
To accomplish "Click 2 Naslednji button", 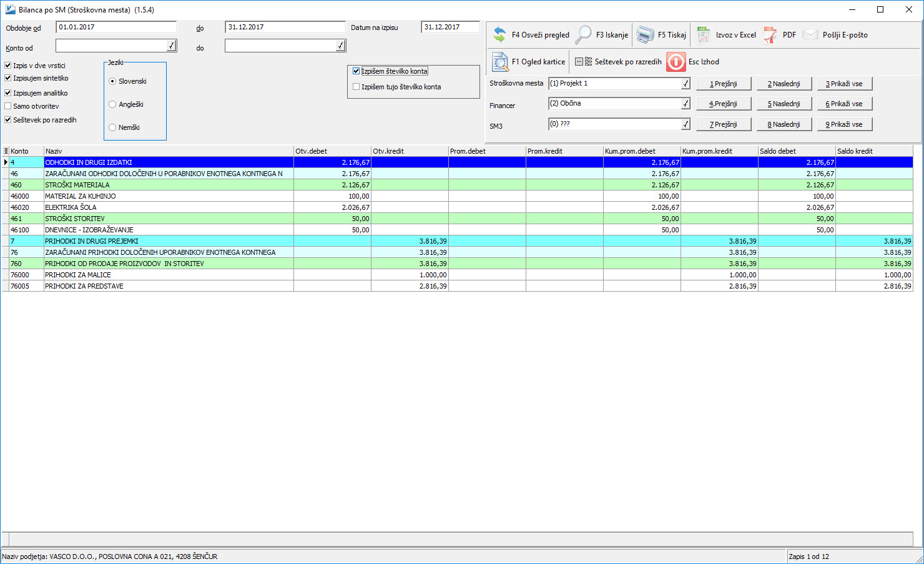I will tap(784, 84).
